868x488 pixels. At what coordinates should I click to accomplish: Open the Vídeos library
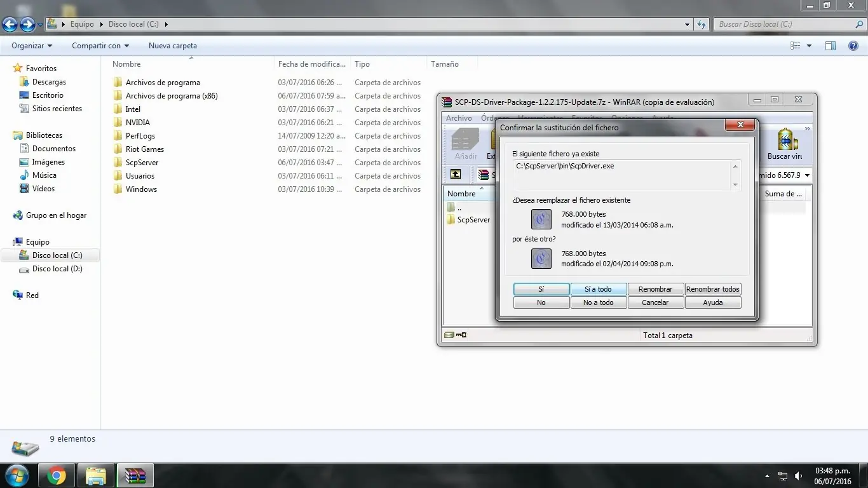point(43,189)
